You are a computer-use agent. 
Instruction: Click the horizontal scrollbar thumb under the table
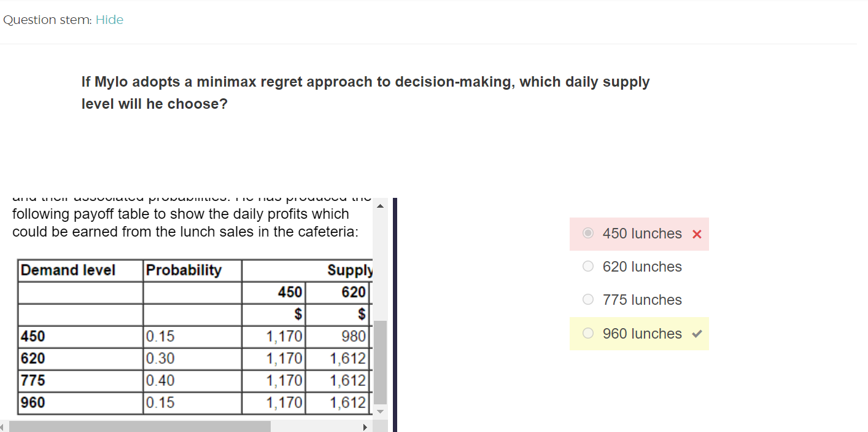(x=140, y=426)
